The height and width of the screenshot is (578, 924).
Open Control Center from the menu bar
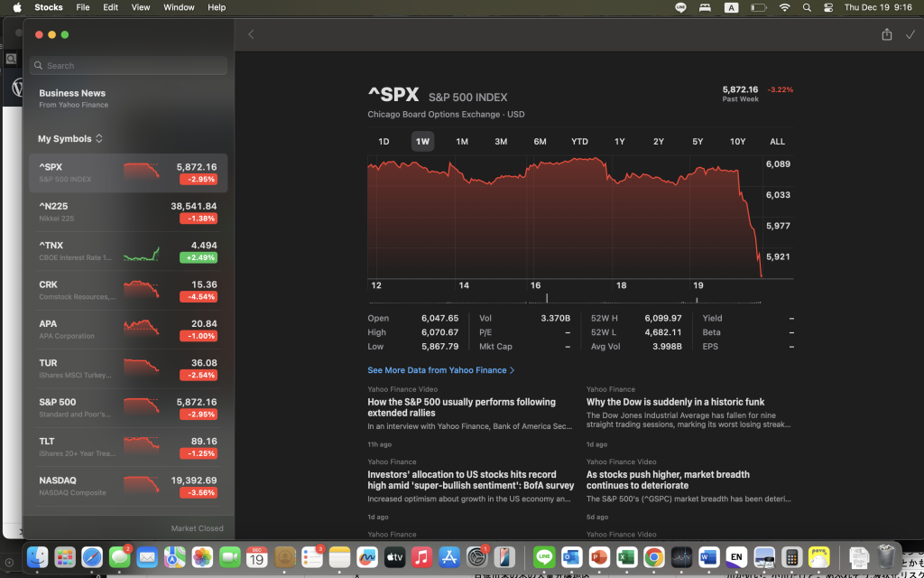click(x=828, y=7)
